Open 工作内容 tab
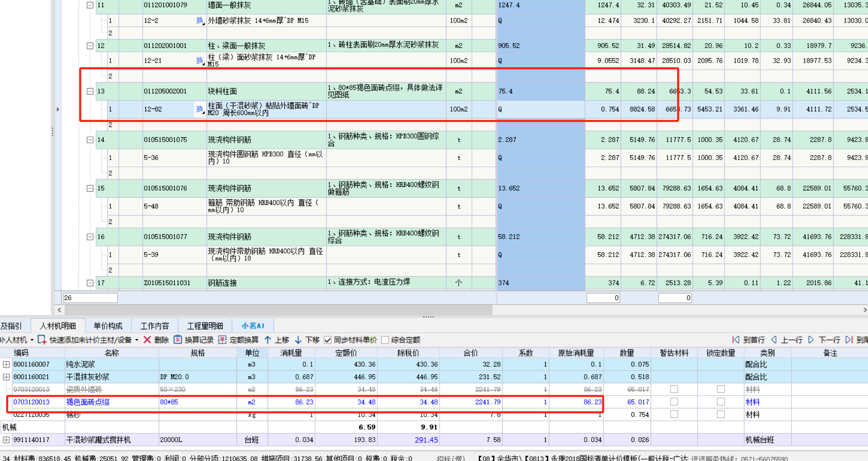 (x=155, y=326)
